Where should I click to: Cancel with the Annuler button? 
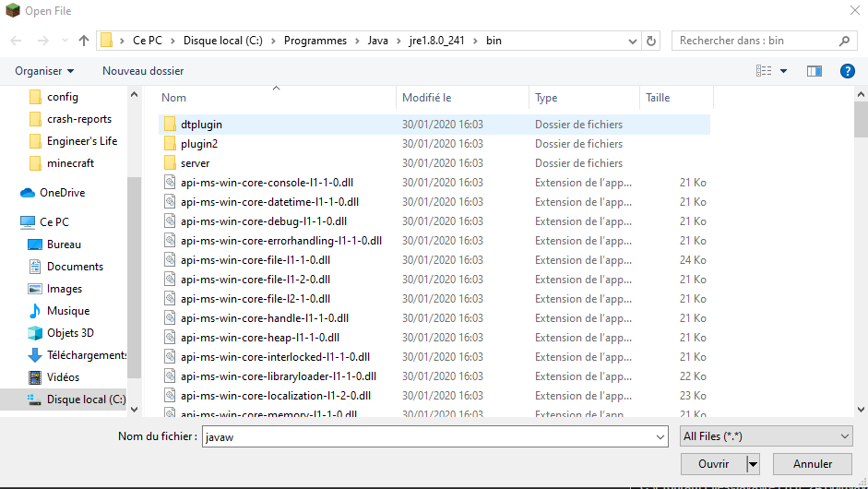(812, 464)
